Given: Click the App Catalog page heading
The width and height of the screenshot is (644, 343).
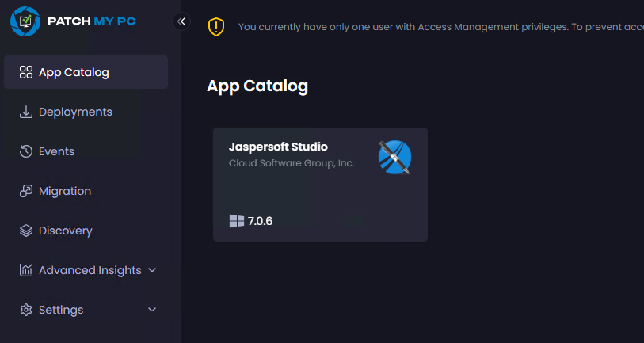Looking at the screenshot, I should 257,86.
